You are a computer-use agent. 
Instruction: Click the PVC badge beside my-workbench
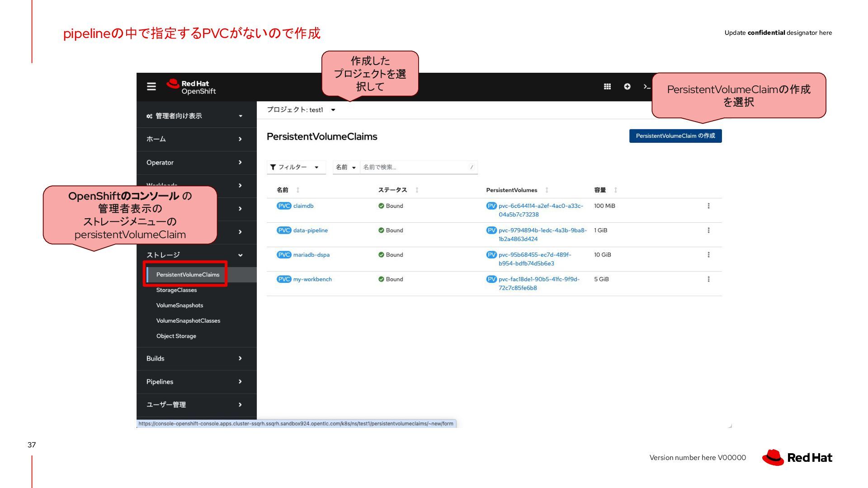tap(284, 279)
